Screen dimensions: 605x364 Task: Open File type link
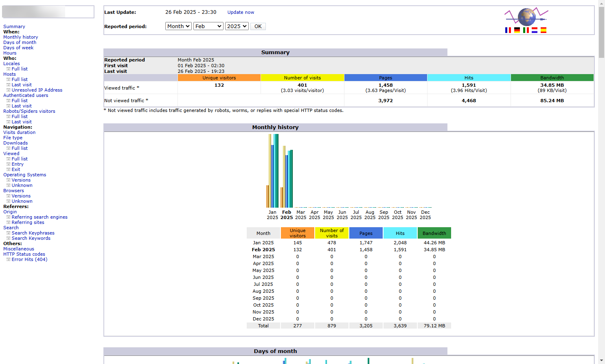click(13, 138)
